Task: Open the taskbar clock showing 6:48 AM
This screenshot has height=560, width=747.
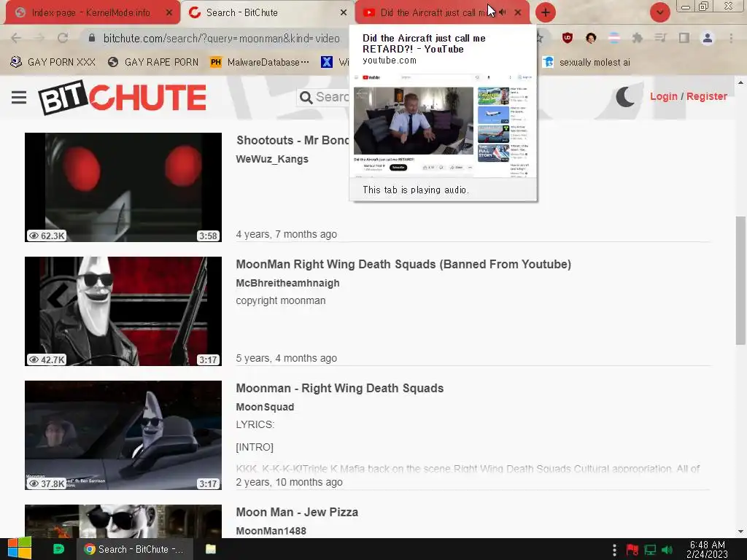Action: point(707,549)
